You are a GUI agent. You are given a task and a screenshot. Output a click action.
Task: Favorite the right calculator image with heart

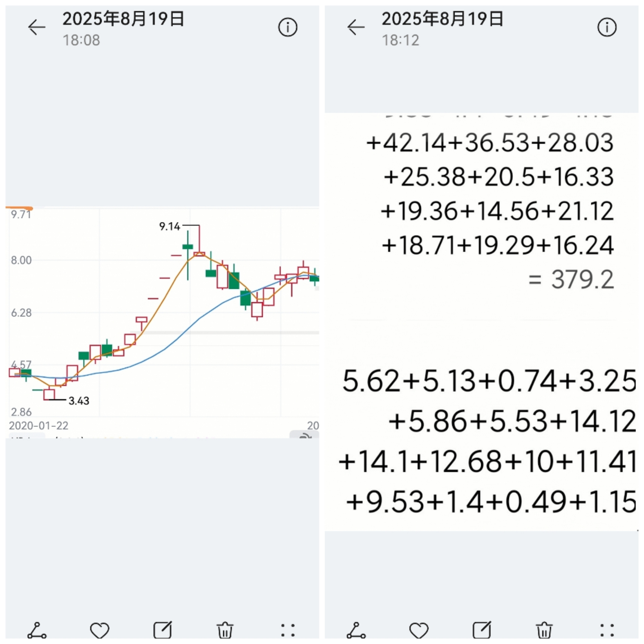point(419,631)
